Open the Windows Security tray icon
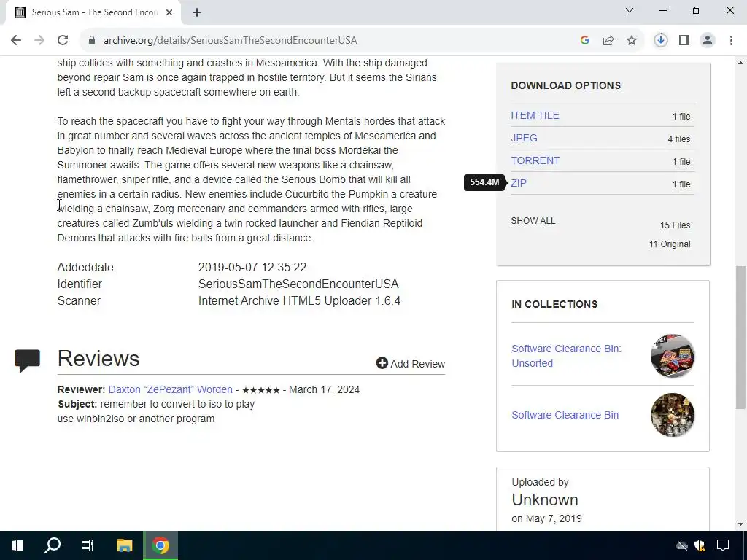Screen dimensions: 747x560 (x=700, y=545)
